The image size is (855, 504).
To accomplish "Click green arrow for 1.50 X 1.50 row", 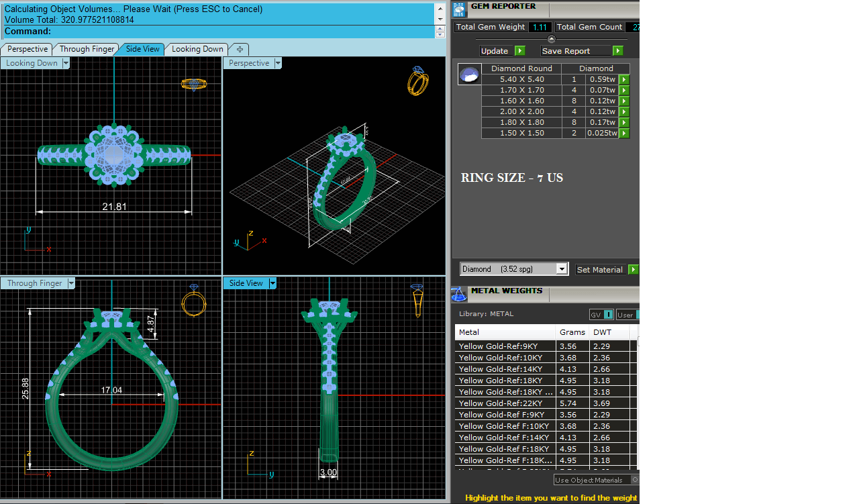I will [624, 133].
